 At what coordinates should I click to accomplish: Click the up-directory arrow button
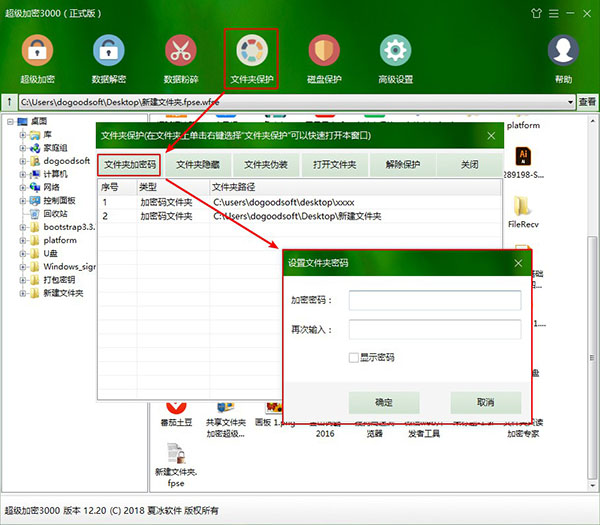(9, 102)
